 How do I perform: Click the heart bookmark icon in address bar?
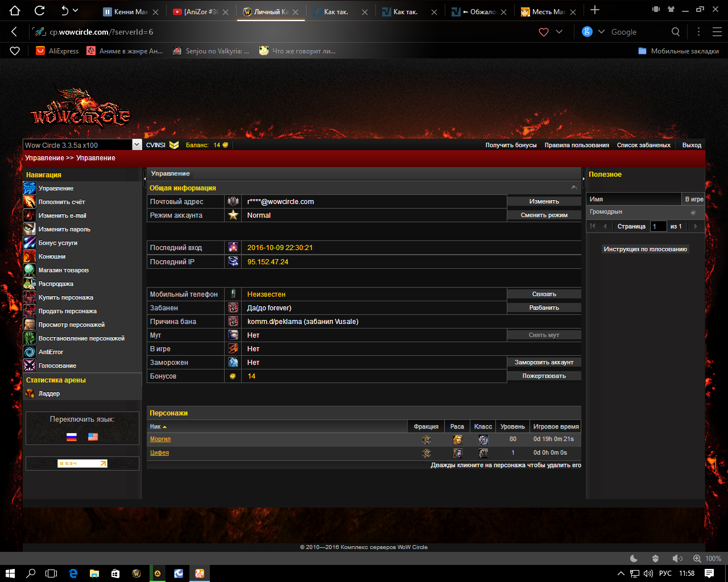point(544,32)
